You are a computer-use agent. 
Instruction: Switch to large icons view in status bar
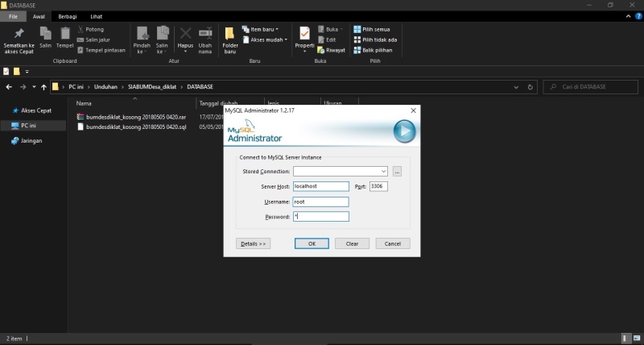637,338
